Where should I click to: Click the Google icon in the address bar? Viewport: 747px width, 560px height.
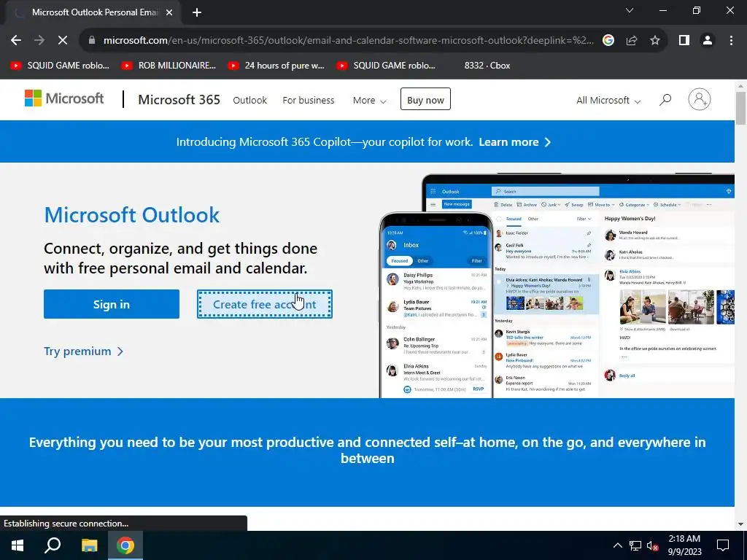[x=608, y=41]
